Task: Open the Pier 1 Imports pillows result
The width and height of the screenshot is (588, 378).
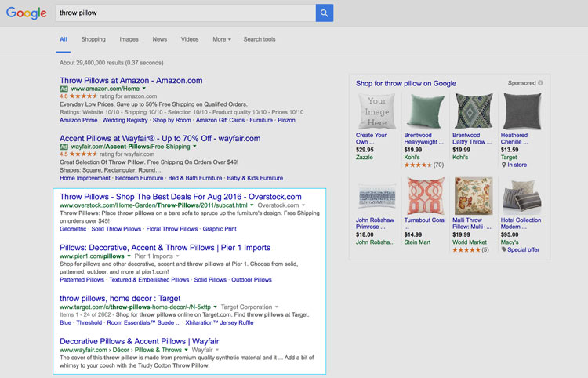Action: coord(165,248)
